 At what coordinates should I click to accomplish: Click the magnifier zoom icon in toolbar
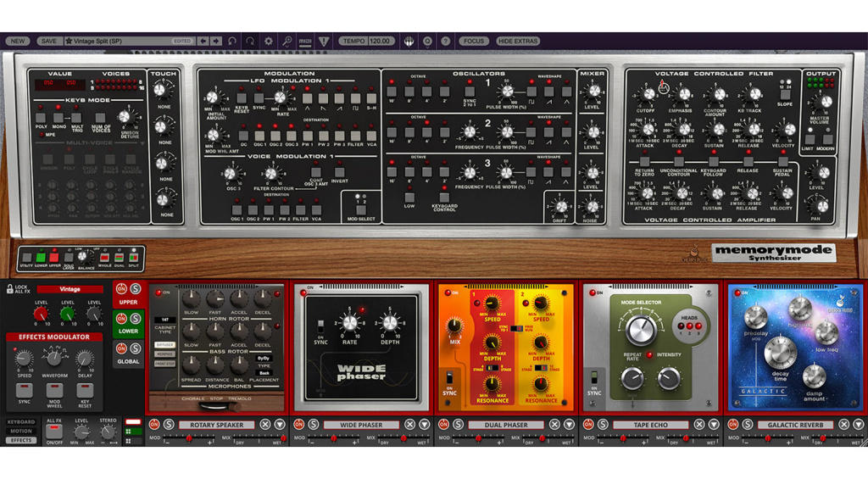pos(287,41)
